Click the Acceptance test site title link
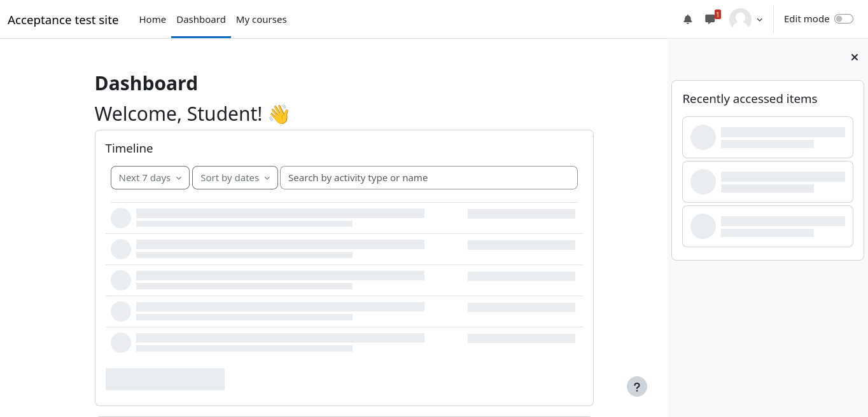The width and height of the screenshot is (868, 417). [x=63, y=20]
